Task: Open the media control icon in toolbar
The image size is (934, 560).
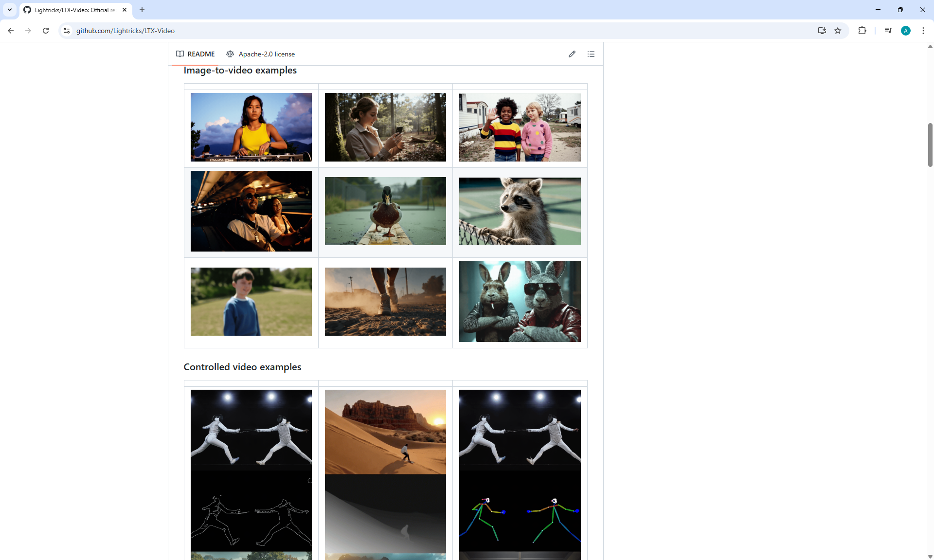Action: pos(888,31)
